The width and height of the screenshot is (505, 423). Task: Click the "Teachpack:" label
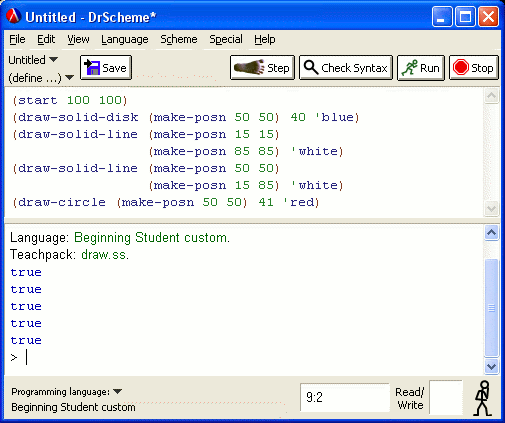(x=43, y=255)
